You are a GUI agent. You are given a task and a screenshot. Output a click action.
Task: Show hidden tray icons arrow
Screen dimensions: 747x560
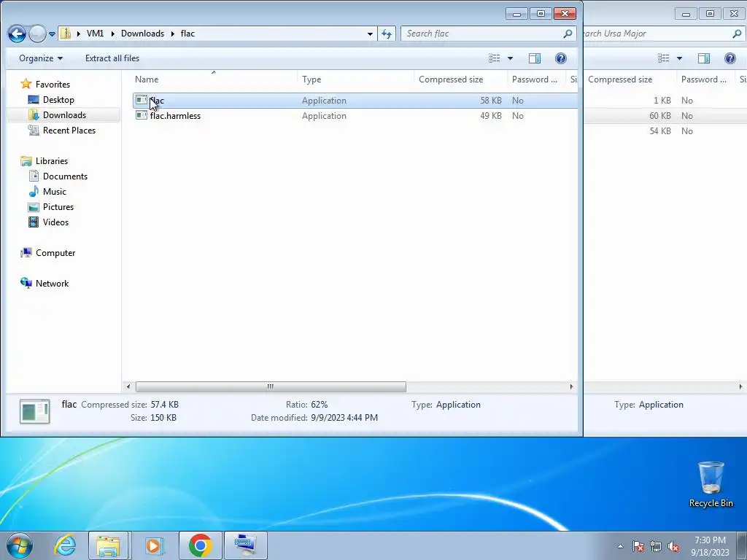point(620,546)
